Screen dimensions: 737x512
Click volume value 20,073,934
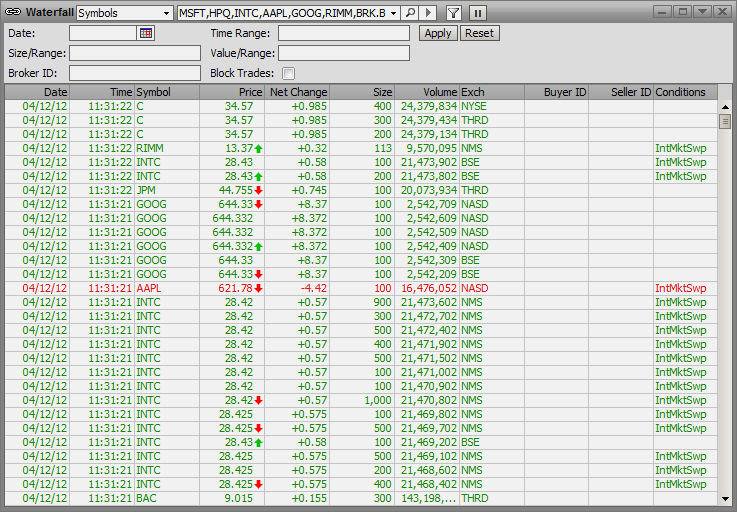click(x=429, y=190)
